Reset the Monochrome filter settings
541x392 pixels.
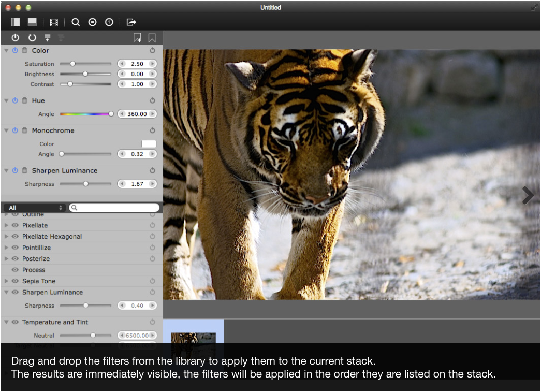tap(153, 130)
